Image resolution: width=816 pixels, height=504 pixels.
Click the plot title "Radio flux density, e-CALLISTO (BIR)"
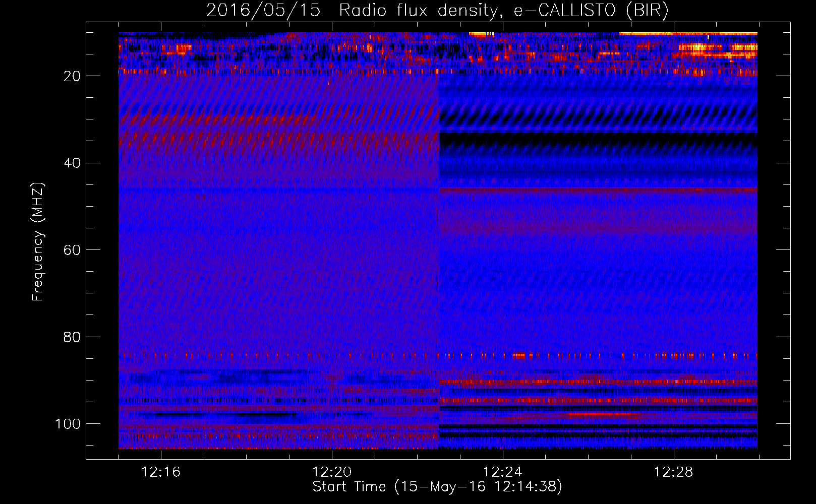click(503, 10)
